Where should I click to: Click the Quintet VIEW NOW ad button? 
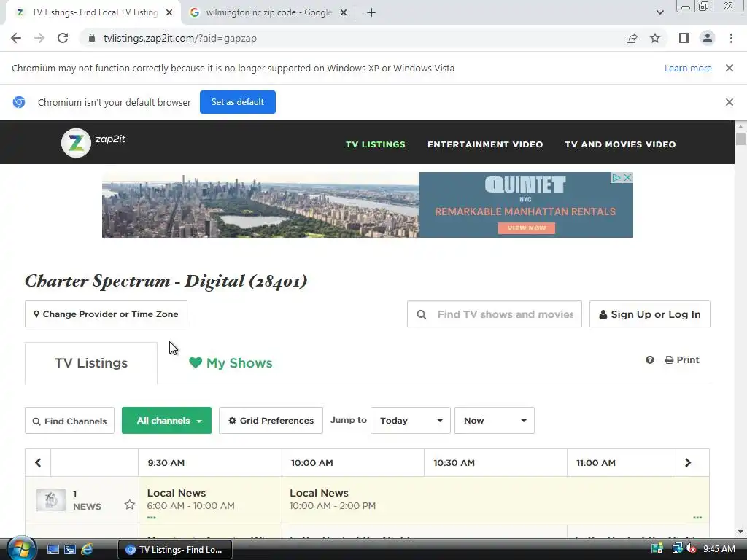pyautogui.click(x=527, y=228)
